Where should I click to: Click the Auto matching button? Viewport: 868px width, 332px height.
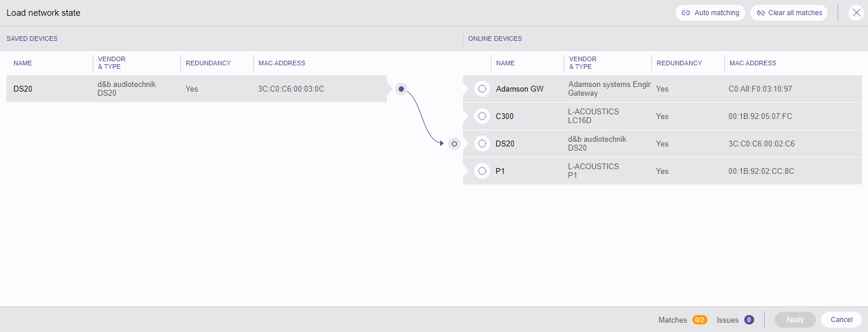(710, 13)
